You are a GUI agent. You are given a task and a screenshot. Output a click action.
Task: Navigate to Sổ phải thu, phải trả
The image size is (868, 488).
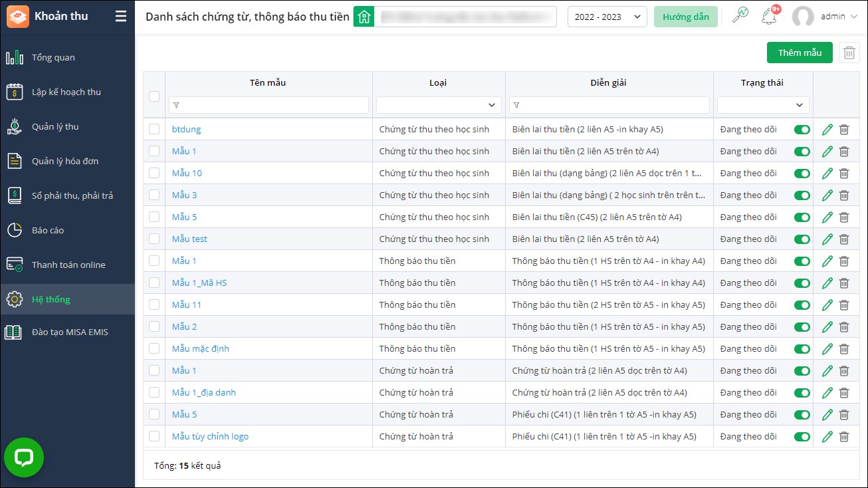click(67, 196)
